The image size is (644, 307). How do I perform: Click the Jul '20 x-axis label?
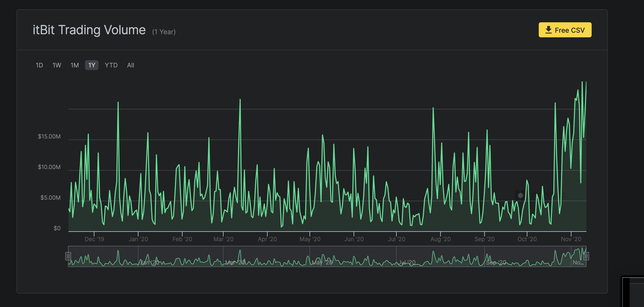(396, 239)
